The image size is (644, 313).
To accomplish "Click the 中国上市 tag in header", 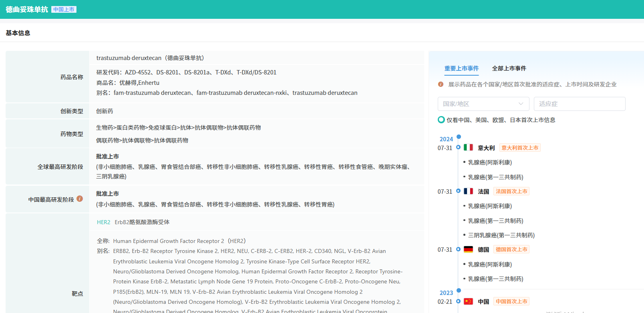I will point(64,10).
